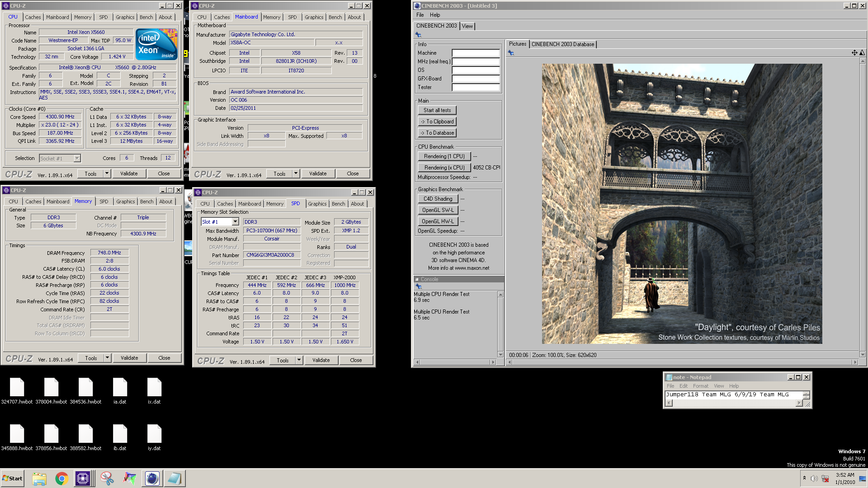This screenshot has width=868, height=488.
Task: Click into the Machine info field
Action: pyautogui.click(x=476, y=53)
